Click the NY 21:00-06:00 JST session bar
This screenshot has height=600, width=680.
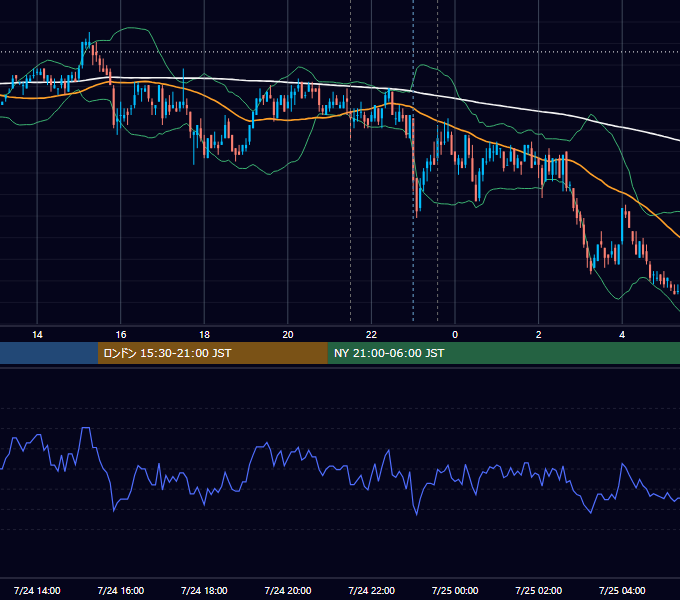click(503, 353)
